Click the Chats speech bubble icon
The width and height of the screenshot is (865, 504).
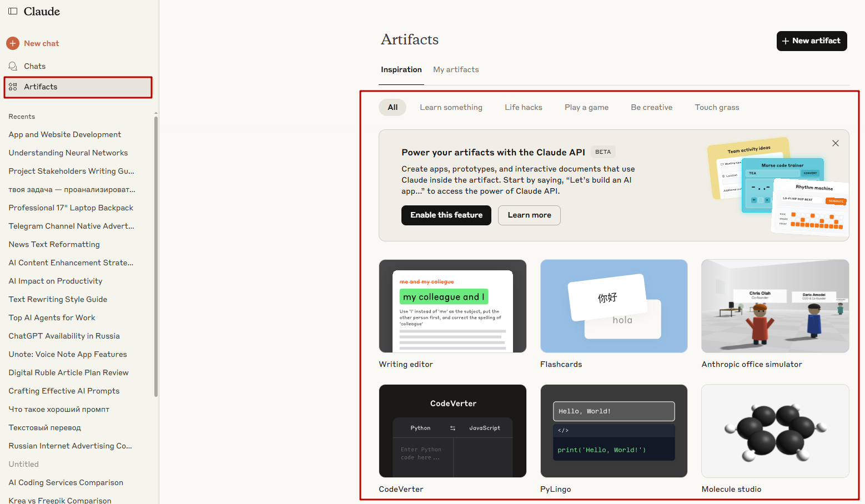coord(13,66)
